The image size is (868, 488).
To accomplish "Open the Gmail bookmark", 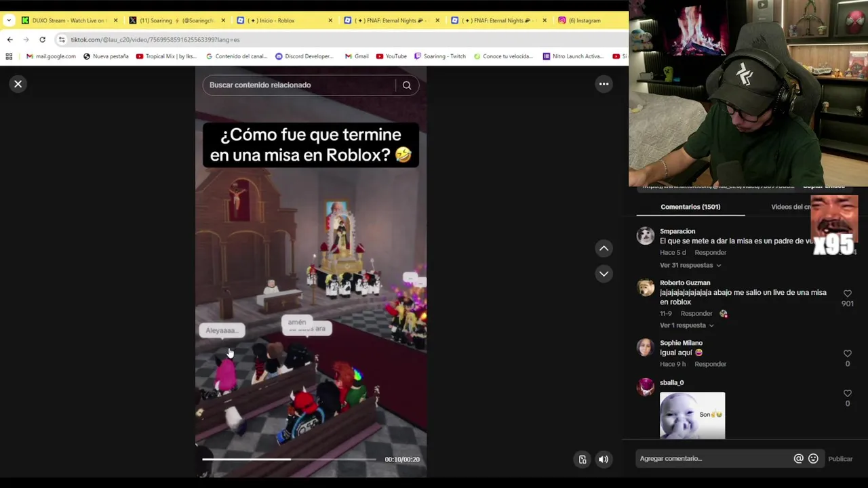I will (357, 56).
